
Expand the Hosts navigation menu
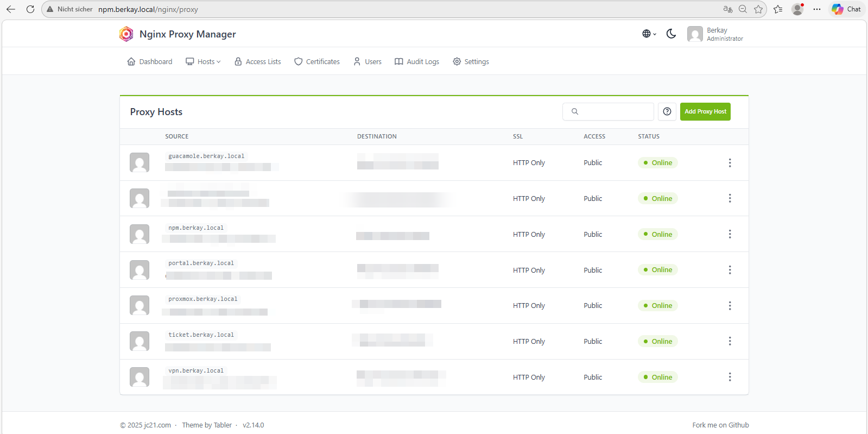[204, 62]
